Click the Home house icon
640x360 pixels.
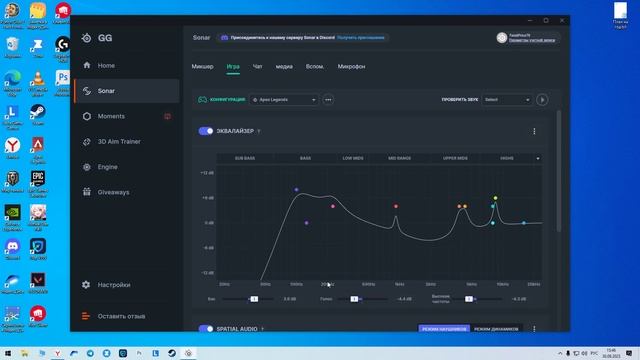[x=87, y=65]
